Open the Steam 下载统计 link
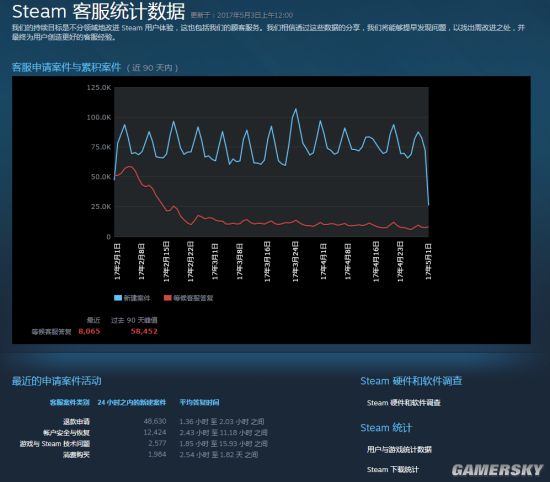The height and width of the screenshot is (482, 550). coord(393,469)
